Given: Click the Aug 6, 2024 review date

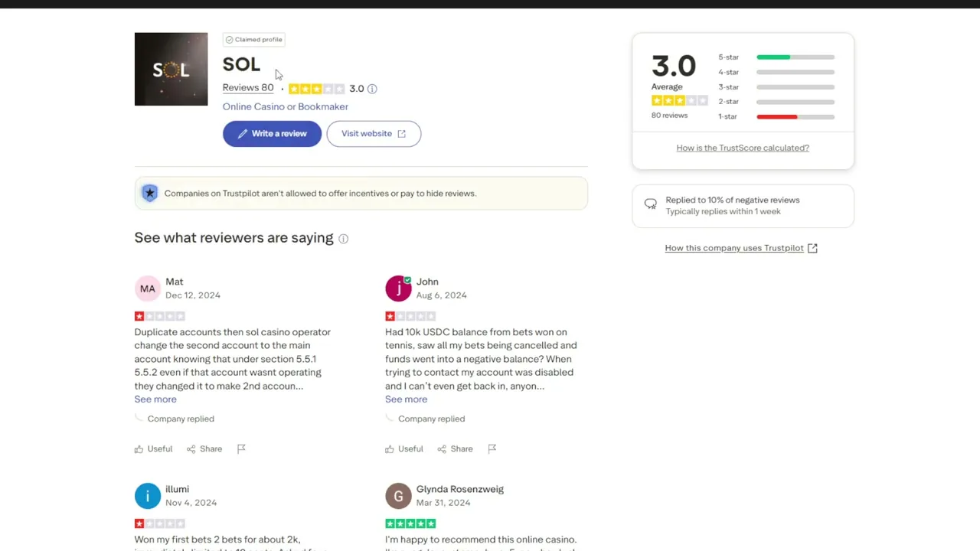Looking at the screenshot, I should pyautogui.click(x=442, y=295).
